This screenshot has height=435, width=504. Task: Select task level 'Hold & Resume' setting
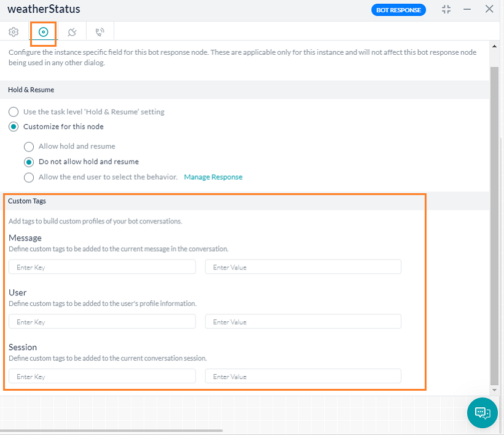coord(14,112)
